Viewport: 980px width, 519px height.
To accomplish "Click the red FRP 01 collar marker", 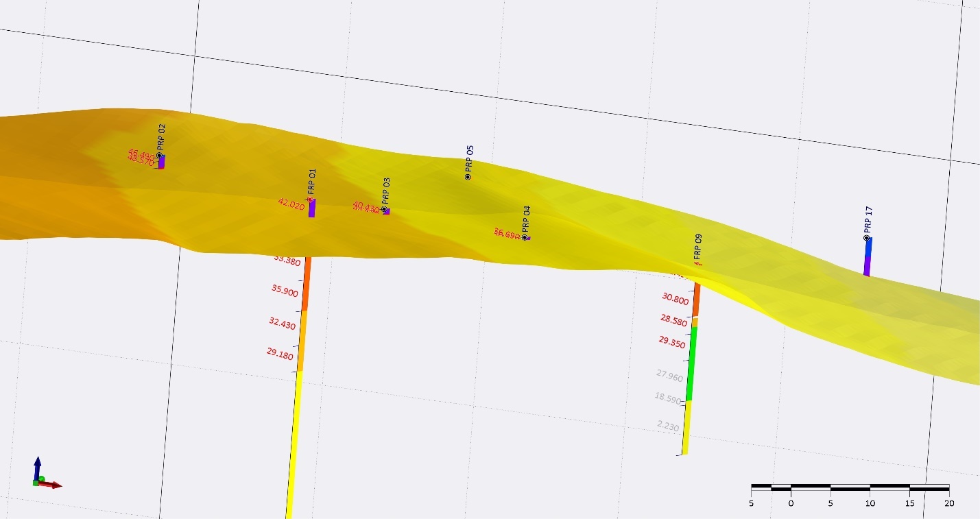I will click(310, 200).
